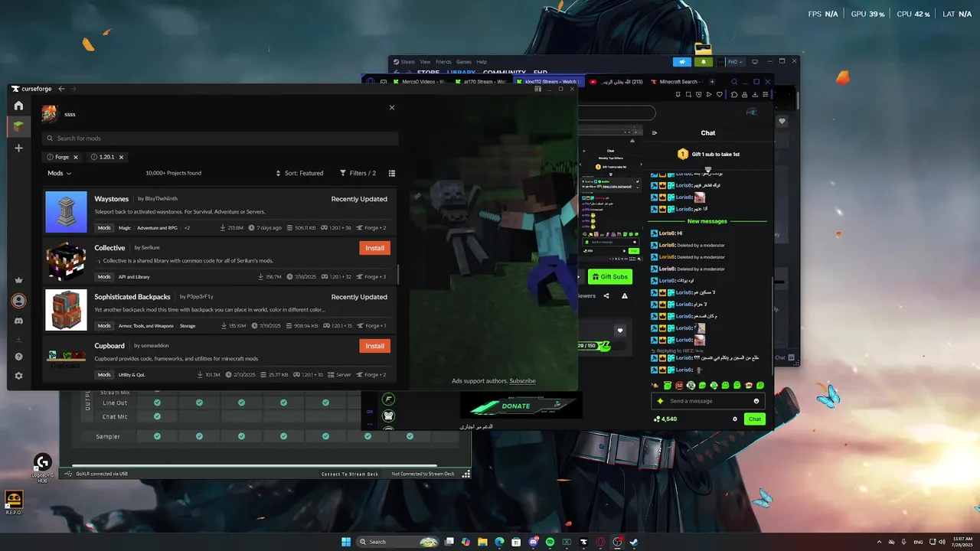Expand the +2 categories on Waystones

(187, 228)
